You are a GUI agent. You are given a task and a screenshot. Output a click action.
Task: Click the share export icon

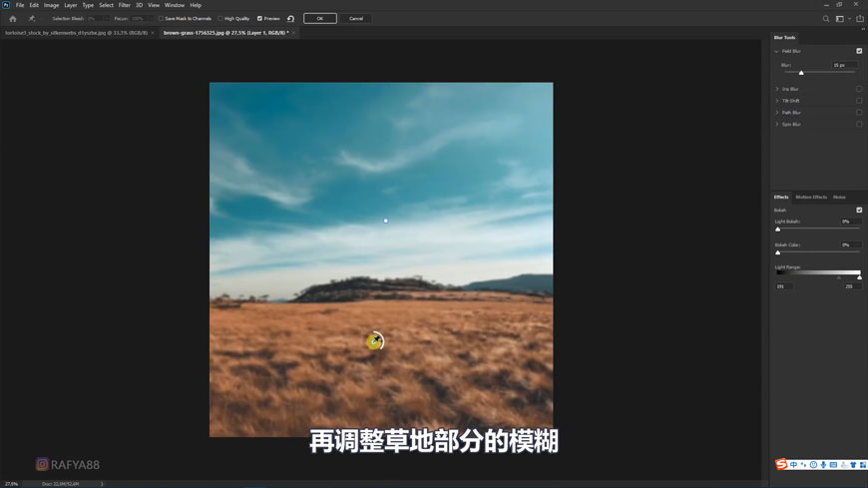[860, 18]
